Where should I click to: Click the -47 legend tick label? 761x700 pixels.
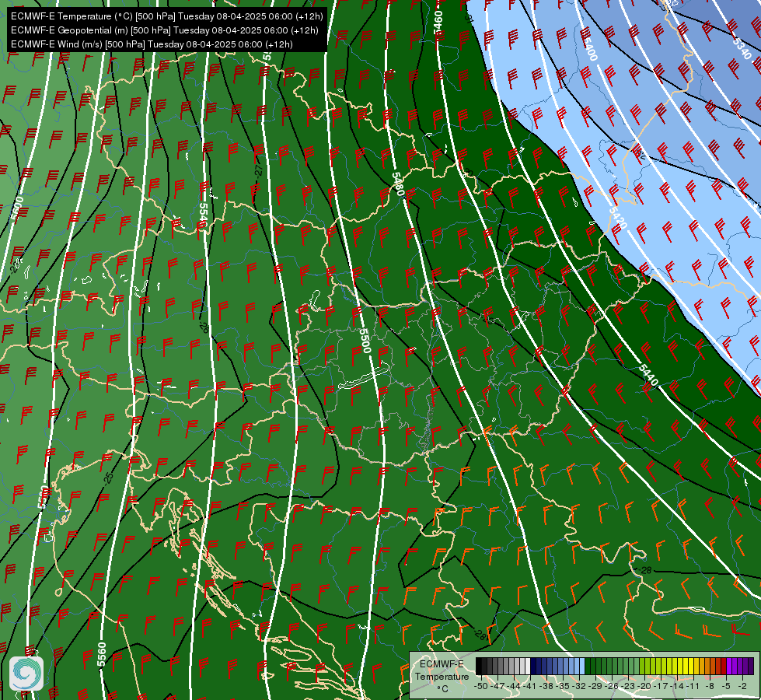(x=497, y=686)
